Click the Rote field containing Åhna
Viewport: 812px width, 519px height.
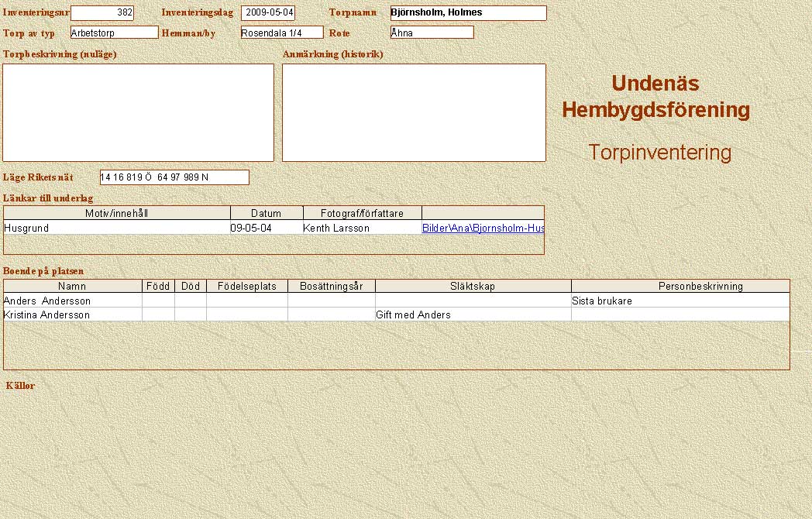[x=432, y=33]
